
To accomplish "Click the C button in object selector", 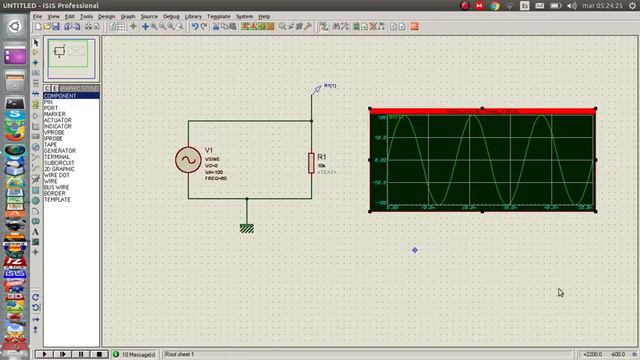I will [47, 89].
